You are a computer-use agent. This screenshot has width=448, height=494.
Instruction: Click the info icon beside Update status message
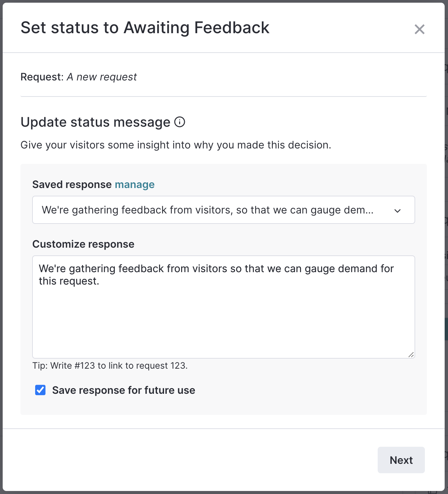(179, 122)
